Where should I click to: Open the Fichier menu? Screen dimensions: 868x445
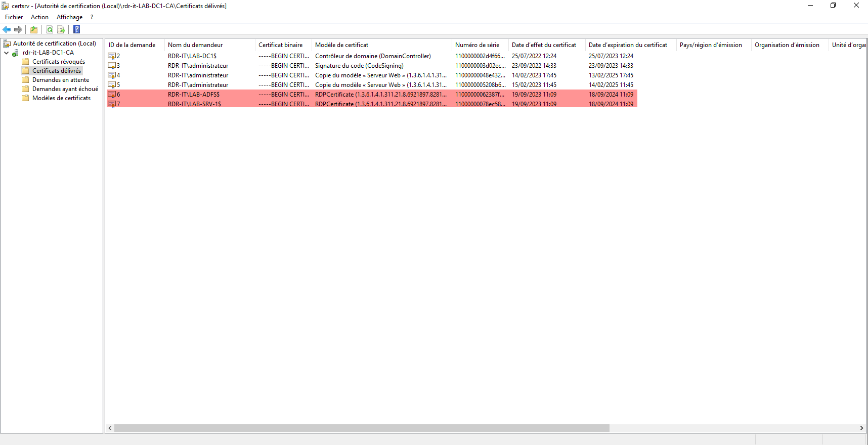point(14,17)
